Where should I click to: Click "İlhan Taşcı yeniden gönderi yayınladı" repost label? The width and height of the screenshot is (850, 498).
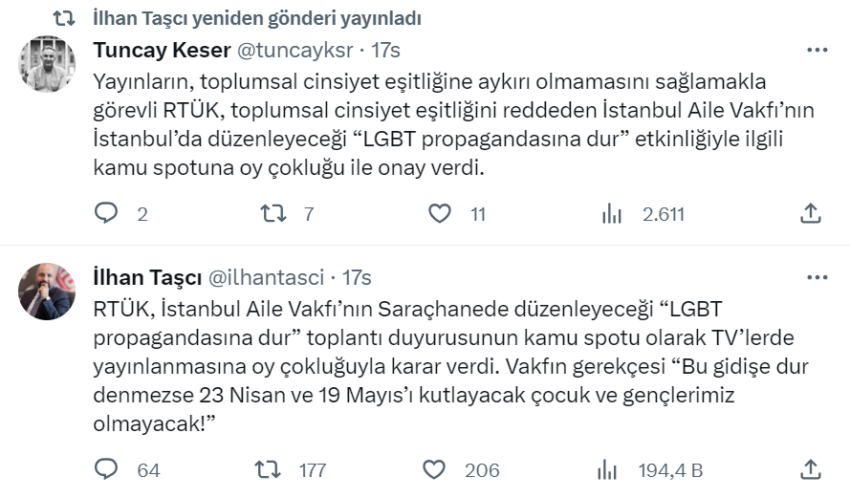click(x=255, y=18)
